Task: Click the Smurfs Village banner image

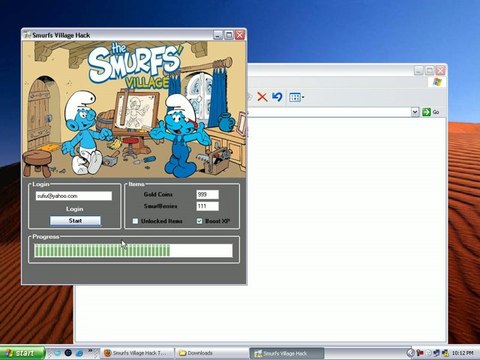Action: pos(134,109)
